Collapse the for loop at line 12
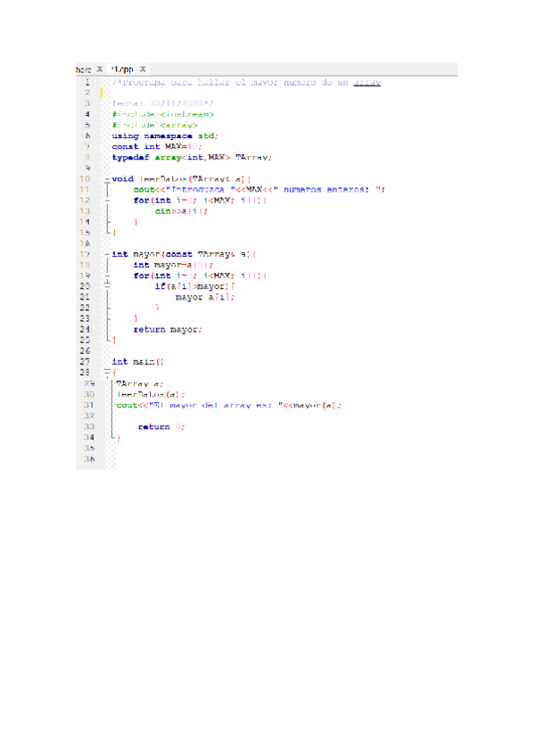535x756 pixels. click(107, 201)
